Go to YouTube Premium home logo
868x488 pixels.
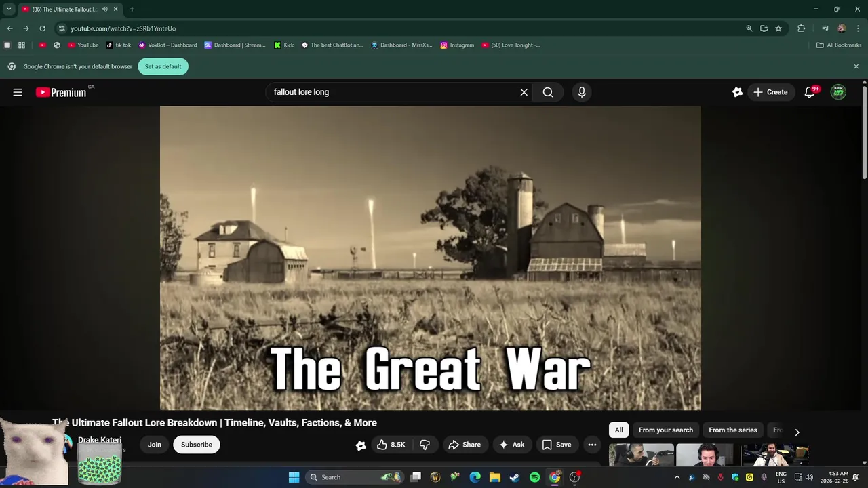[x=61, y=92]
